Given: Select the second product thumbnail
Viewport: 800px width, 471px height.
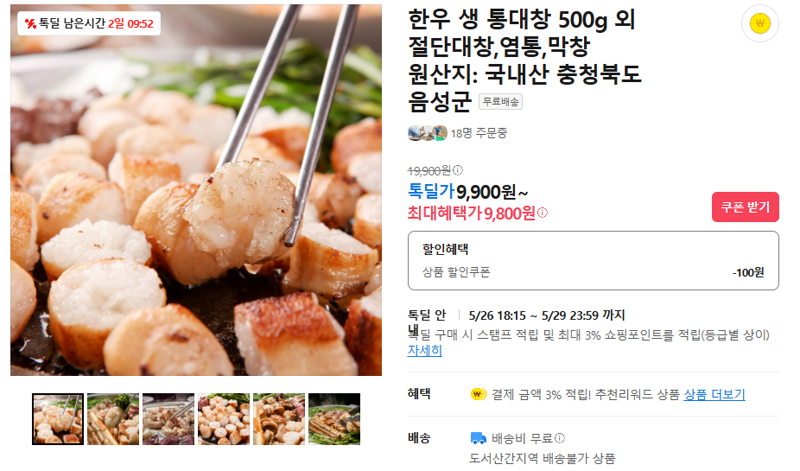Looking at the screenshot, I should tap(113, 419).
